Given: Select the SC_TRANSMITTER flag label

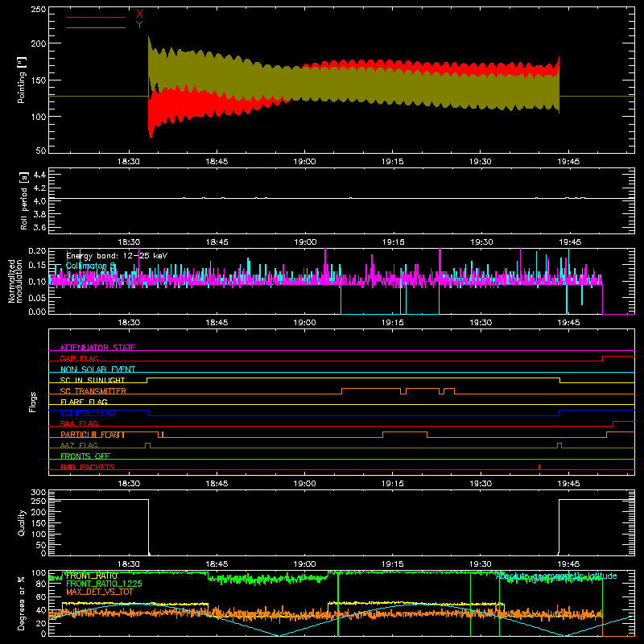Looking at the screenshot, I should [93, 391].
